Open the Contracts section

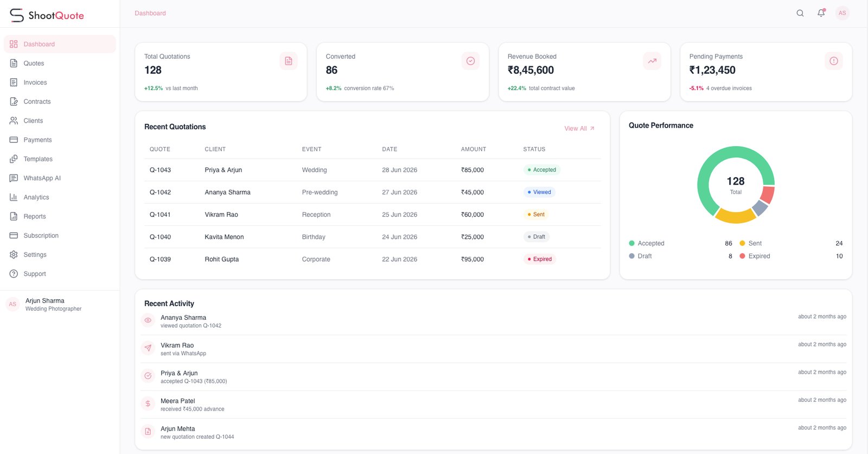click(x=60, y=102)
